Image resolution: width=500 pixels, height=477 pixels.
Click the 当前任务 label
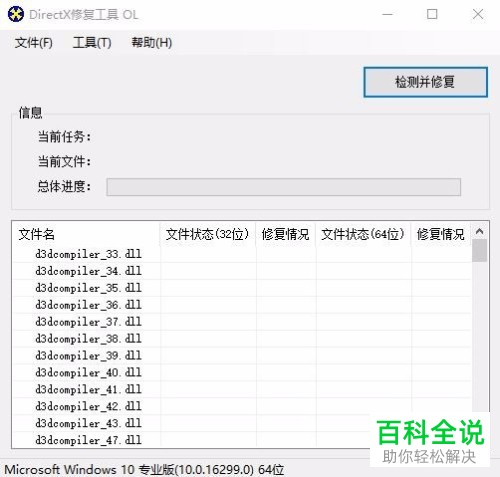click(64, 137)
